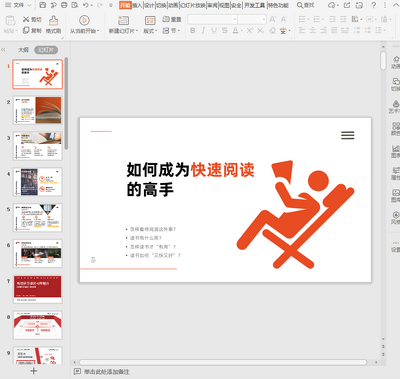Align text right in paragraph group

click(x=323, y=31)
